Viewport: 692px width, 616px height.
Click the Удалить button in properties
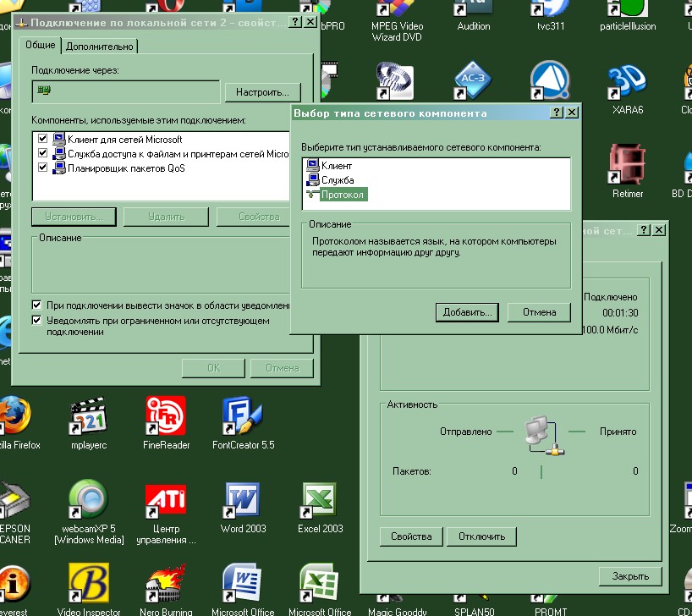click(x=166, y=217)
